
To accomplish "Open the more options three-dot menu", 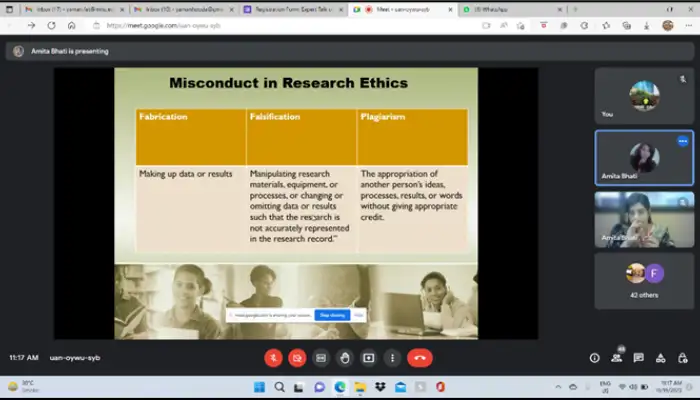I will [393, 357].
